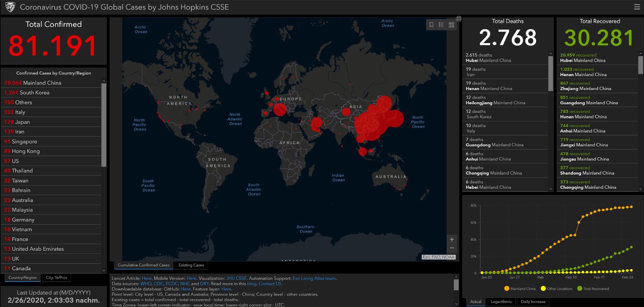Image resolution: width=644 pixels, height=307 pixels.
Task: Open the Mobile Version Here link
Action: tap(192, 278)
